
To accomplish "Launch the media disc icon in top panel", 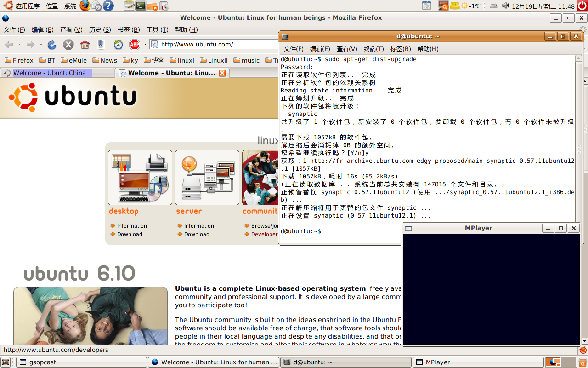I will 164,6.
